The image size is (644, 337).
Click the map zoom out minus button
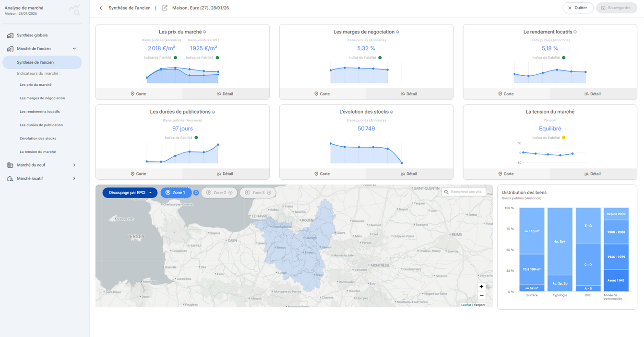click(481, 295)
